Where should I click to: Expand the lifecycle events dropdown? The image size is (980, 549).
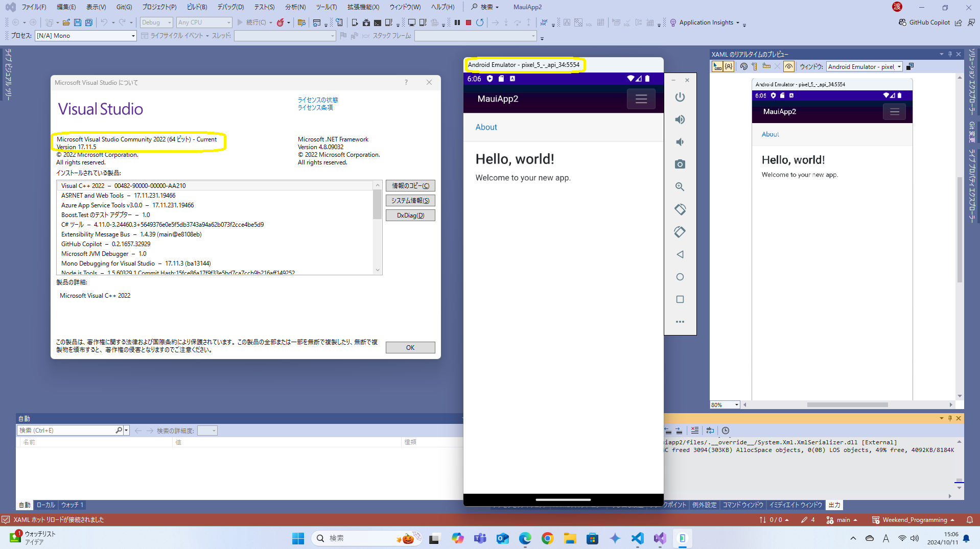[x=175, y=36]
